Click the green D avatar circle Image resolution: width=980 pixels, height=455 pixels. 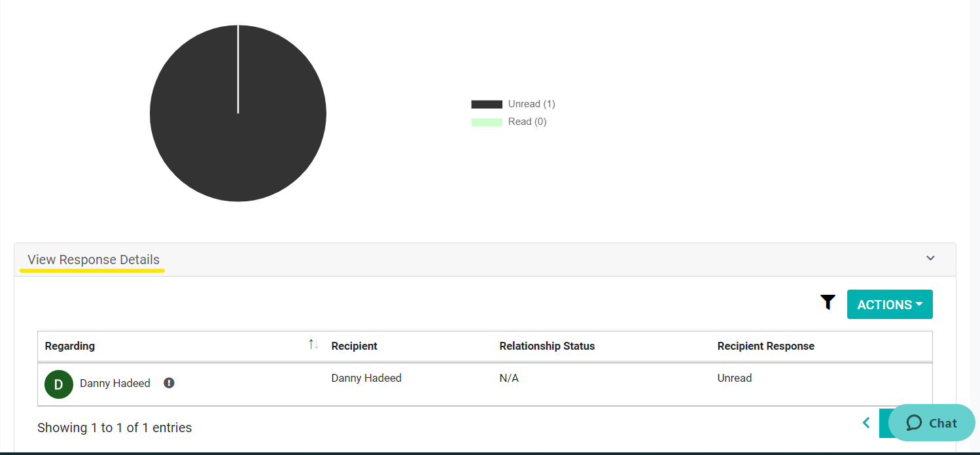click(59, 384)
